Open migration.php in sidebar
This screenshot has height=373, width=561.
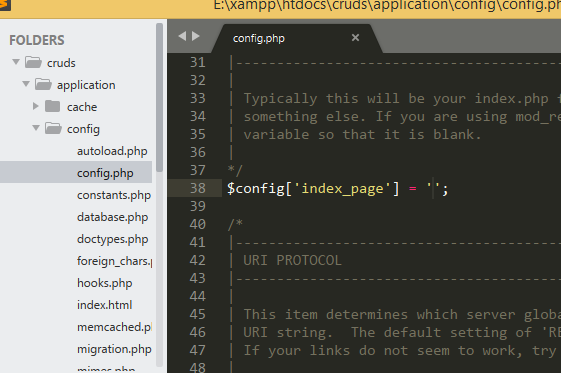click(114, 349)
